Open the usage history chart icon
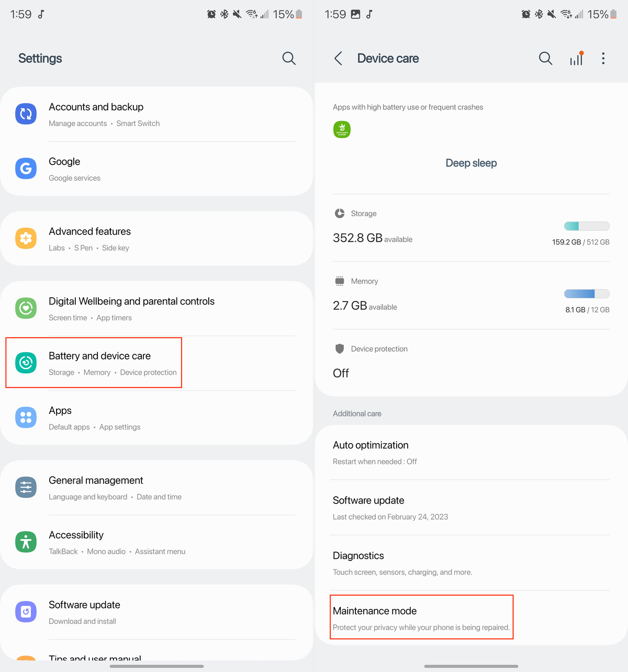This screenshot has width=628, height=672. coord(576,59)
